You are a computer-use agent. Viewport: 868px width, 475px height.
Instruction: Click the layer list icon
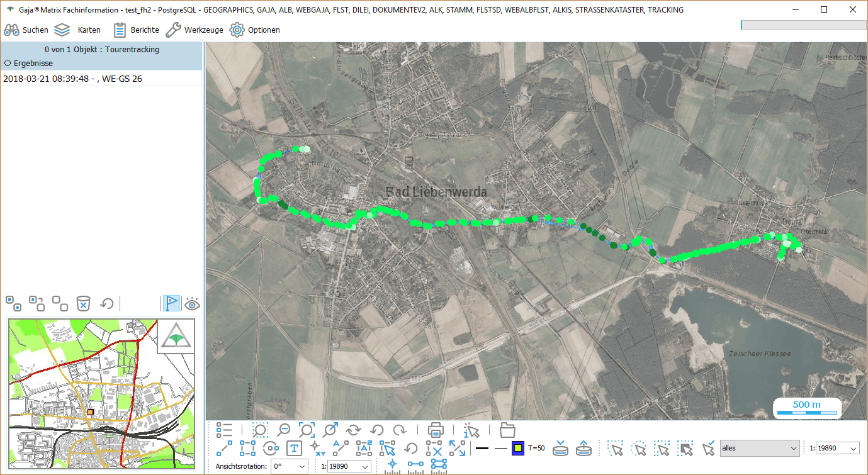(224, 430)
